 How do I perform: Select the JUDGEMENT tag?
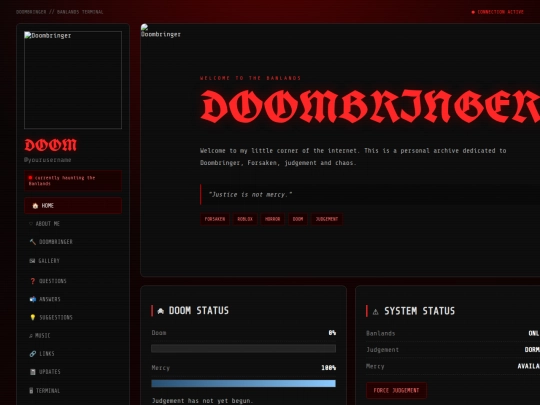tap(327, 219)
